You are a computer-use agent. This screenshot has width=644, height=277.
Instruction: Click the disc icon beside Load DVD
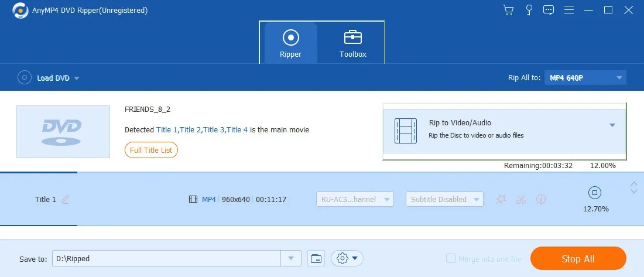coord(24,77)
